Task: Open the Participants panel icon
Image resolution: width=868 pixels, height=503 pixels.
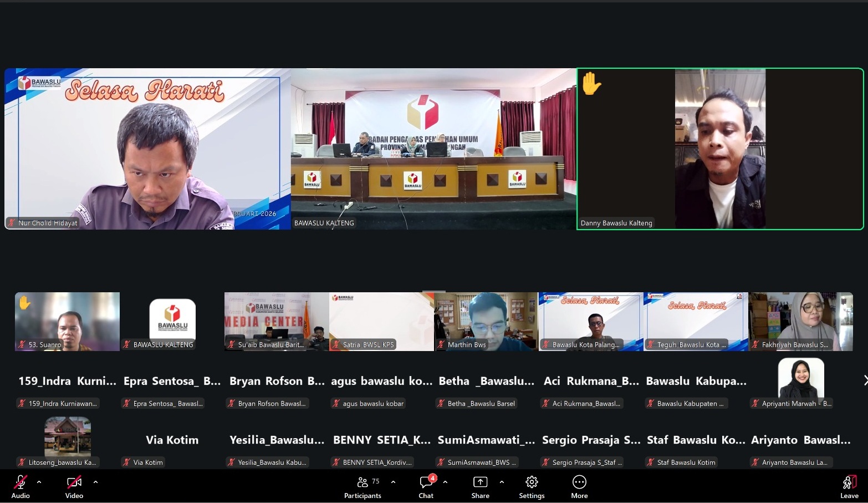Action: [x=362, y=482]
